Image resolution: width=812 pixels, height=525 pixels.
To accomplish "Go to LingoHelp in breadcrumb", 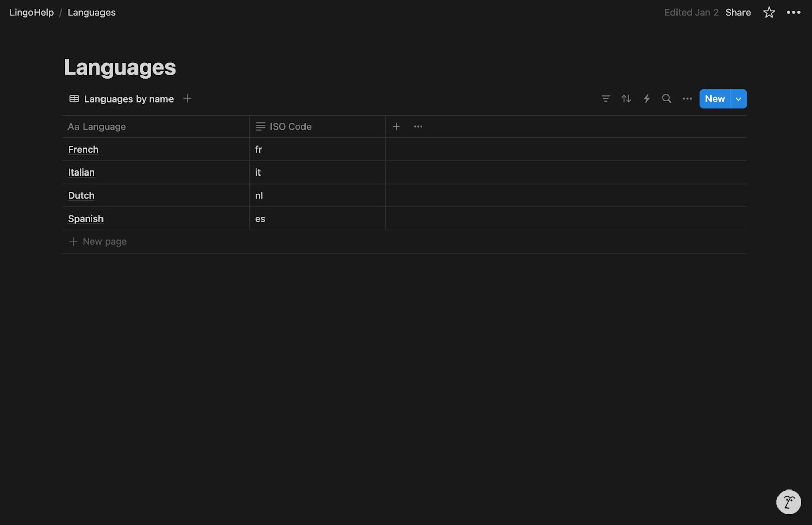I will point(31,13).
